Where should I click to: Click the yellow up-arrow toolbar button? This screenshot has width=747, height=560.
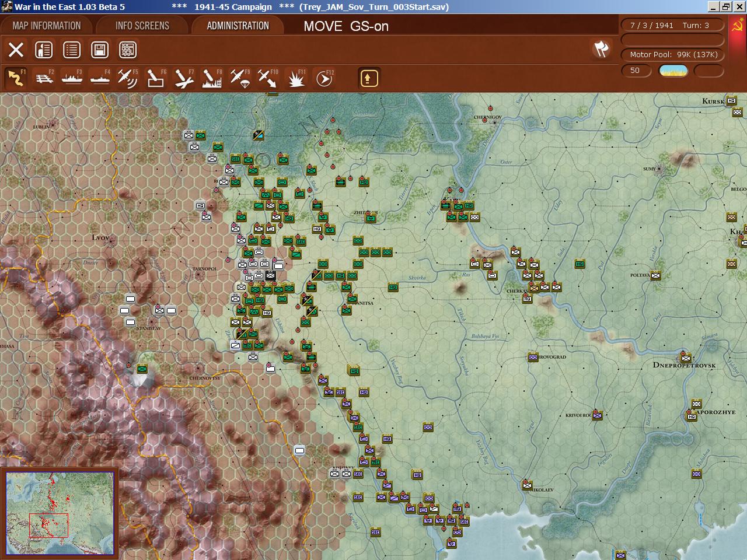coord(369,78)
